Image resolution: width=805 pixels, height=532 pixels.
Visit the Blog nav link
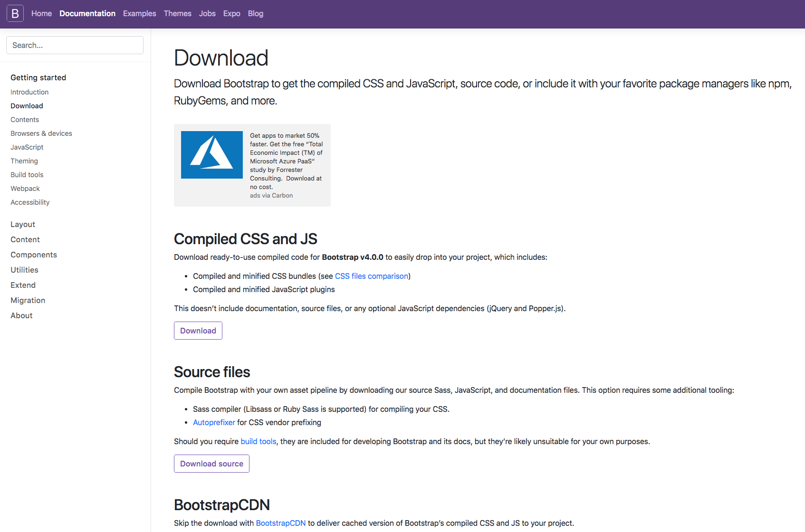[x=255, y=13]
